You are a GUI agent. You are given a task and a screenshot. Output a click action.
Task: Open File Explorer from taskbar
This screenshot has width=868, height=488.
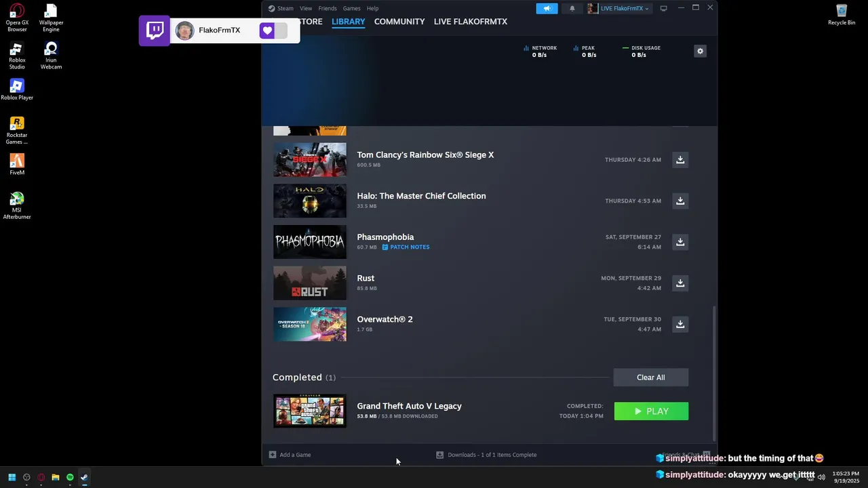pos(56,477)
